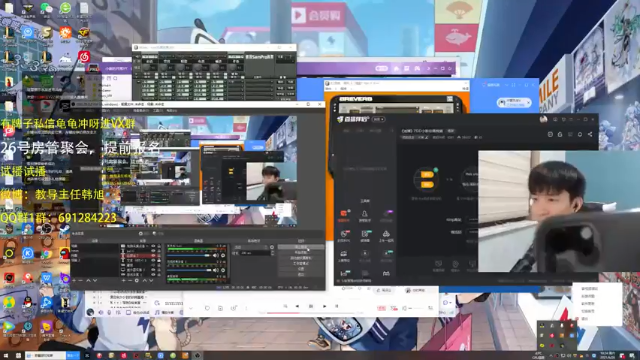Select red highlighted tool in companion toolbox

(344, 215)
